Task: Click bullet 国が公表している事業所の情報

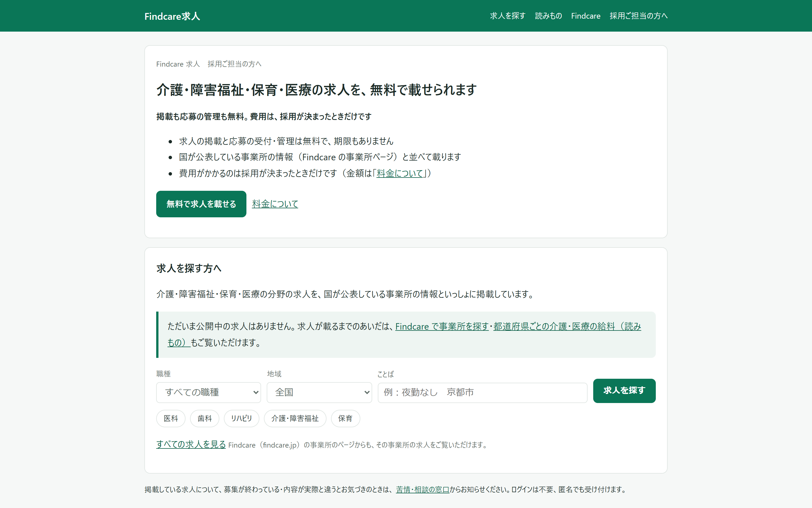Action: pyautogui.click(x=320, y=157)
